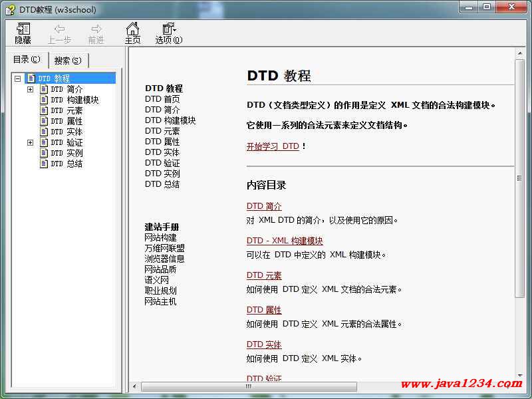Open the DTD 元素 link in 内容目录
The width and height of the screenshot is (532, 399).
(264, 275)
